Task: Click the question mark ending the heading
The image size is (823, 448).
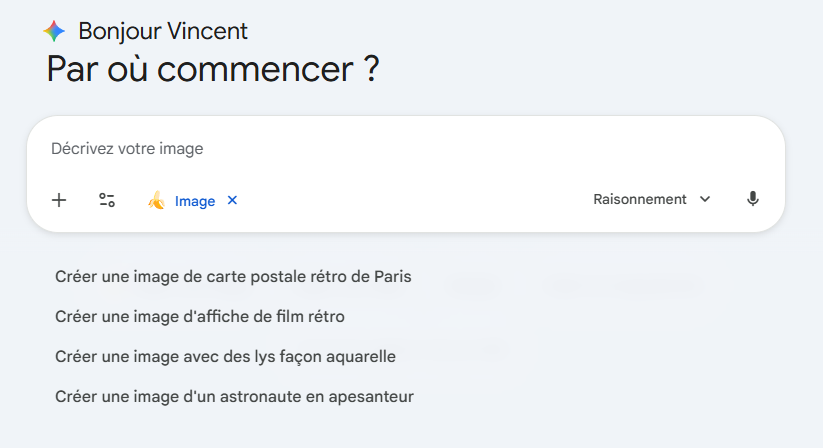Action: [371, 70]
